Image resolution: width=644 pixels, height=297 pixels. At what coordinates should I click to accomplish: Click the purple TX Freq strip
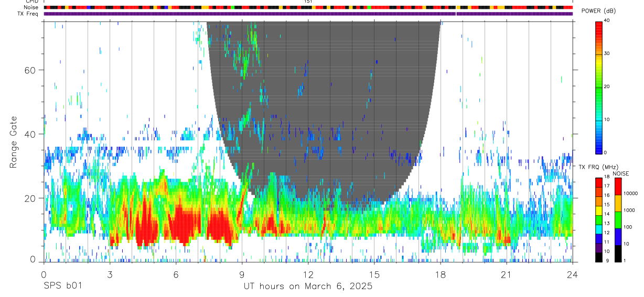click(x=308, y=14)
